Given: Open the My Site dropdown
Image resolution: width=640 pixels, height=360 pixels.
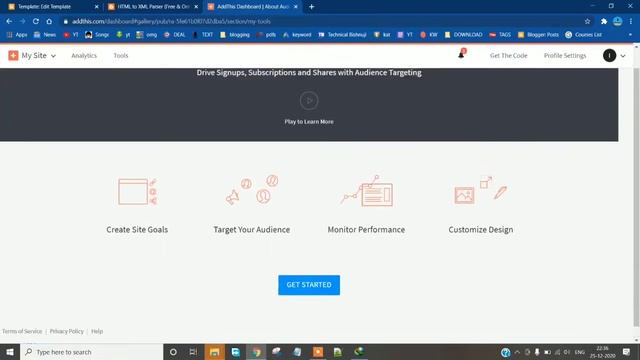Looking at the screenshot, I should (39, 56).
